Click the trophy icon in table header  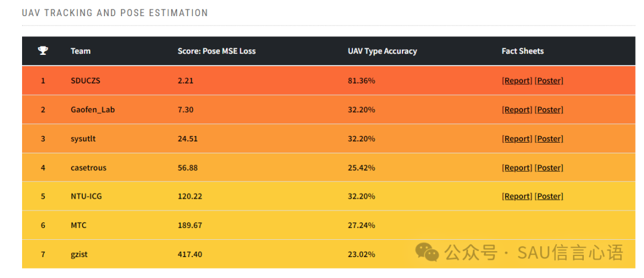coord(43,51)
